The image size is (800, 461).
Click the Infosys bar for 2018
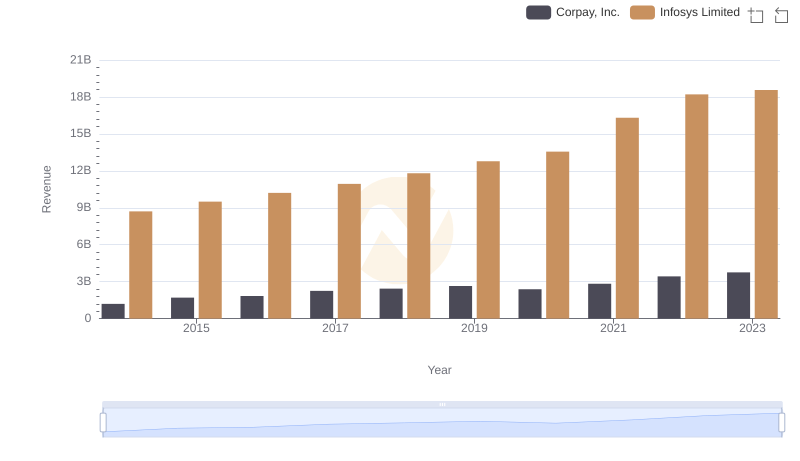pos(419,246)
